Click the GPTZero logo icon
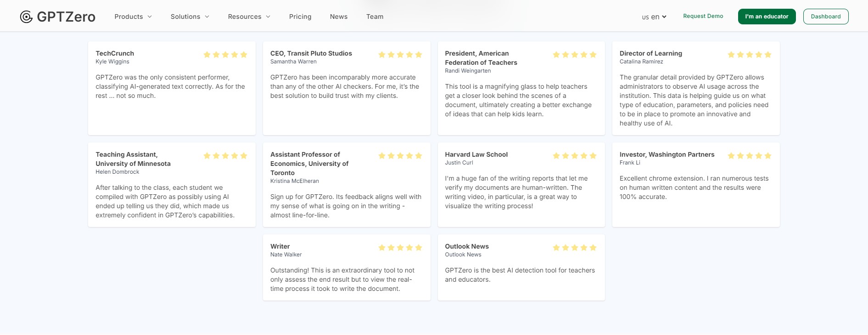The height and width of the screenshot is (335, 868). coord(27,17)
